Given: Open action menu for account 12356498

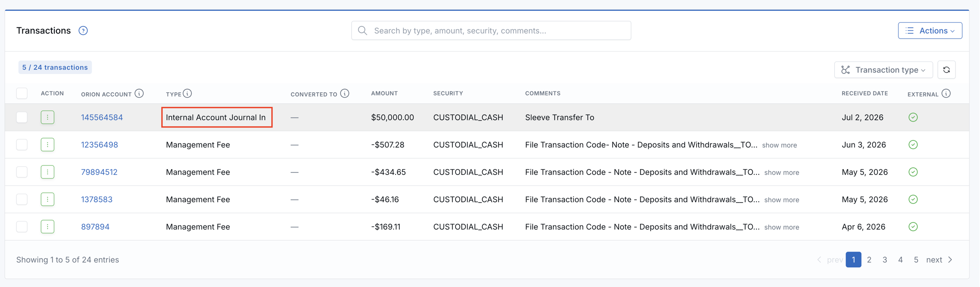Looking at the screenshot, I should (47, 145).
